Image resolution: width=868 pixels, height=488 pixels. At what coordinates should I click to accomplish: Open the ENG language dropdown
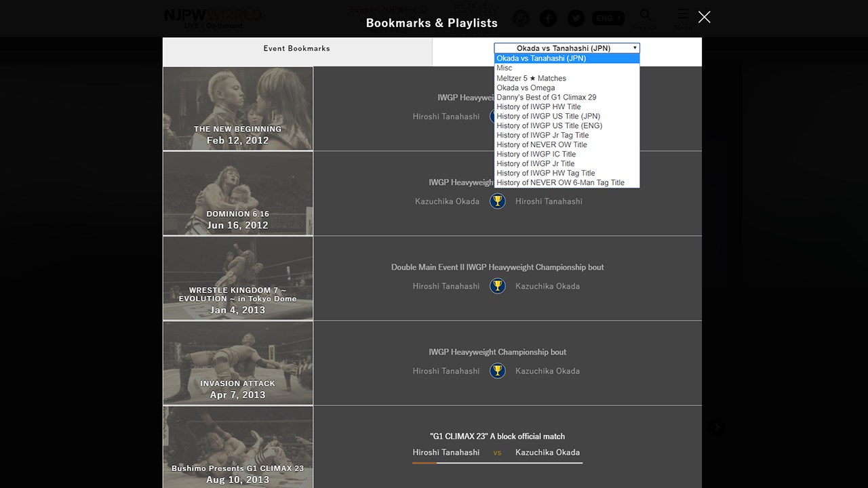[608, 18]
